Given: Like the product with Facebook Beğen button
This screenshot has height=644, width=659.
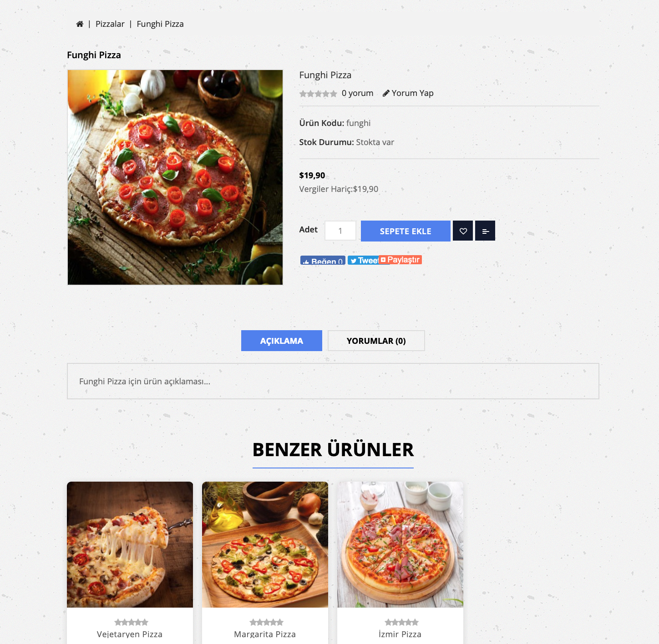Looking at the screenshot, I should pos(323,260).
